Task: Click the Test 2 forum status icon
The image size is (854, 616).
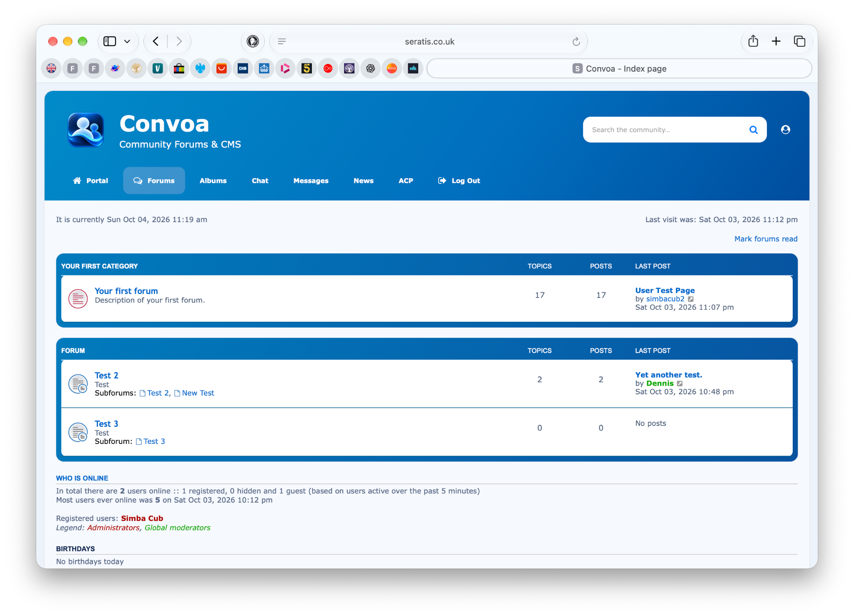Action: click(78, 383)
